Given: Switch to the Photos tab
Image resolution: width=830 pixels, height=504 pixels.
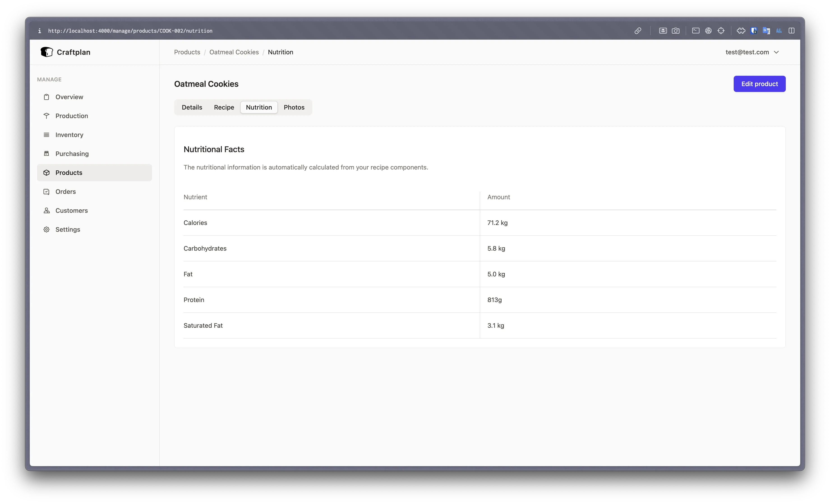Looking at the screenshot, I should (294, 107).
